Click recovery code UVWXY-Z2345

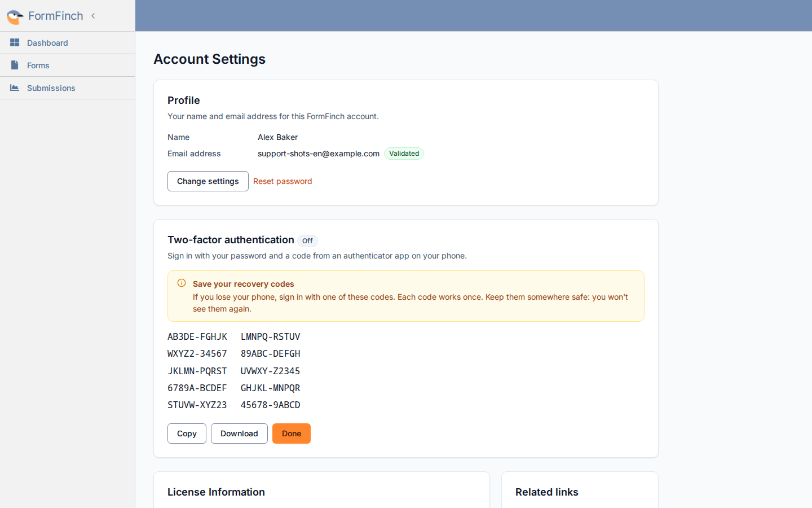(271, 371)
